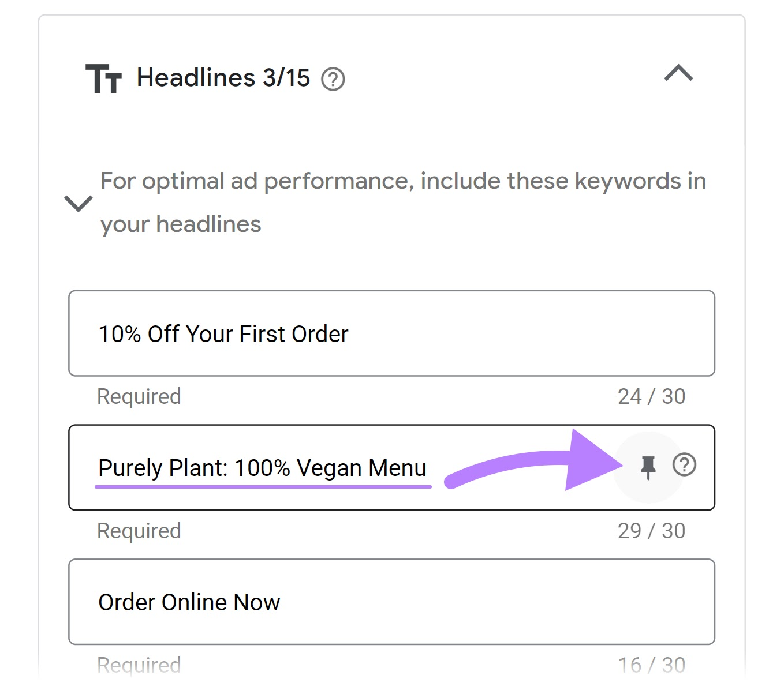784x690 pixels.
Task: Click the upward caret at top right
Action: (679, 74)
